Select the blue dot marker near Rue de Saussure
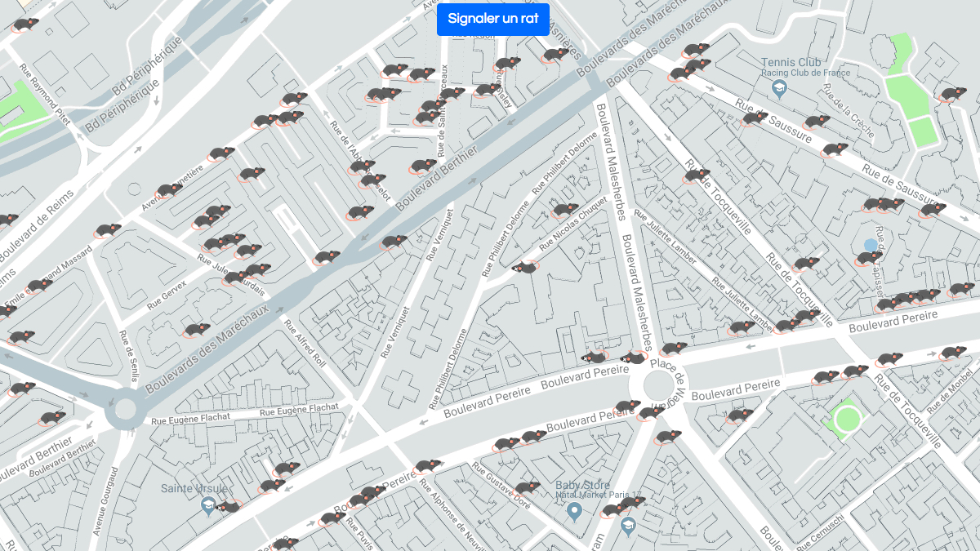Screen dimensions: 980x551 point(871,245)
